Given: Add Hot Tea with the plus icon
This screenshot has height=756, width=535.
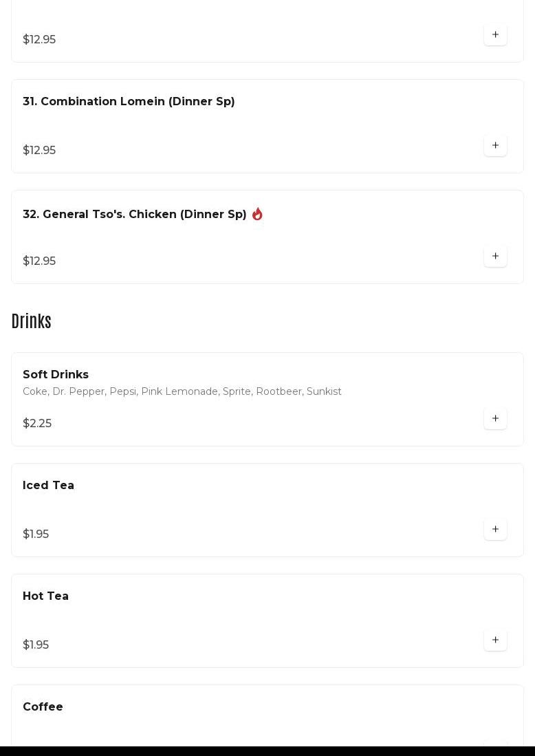Looking at the screenshot, I should coord(495,640).
